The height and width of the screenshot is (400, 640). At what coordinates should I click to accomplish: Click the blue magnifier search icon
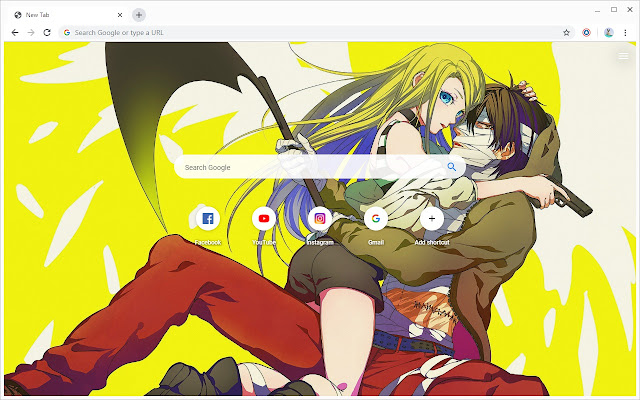451,167
